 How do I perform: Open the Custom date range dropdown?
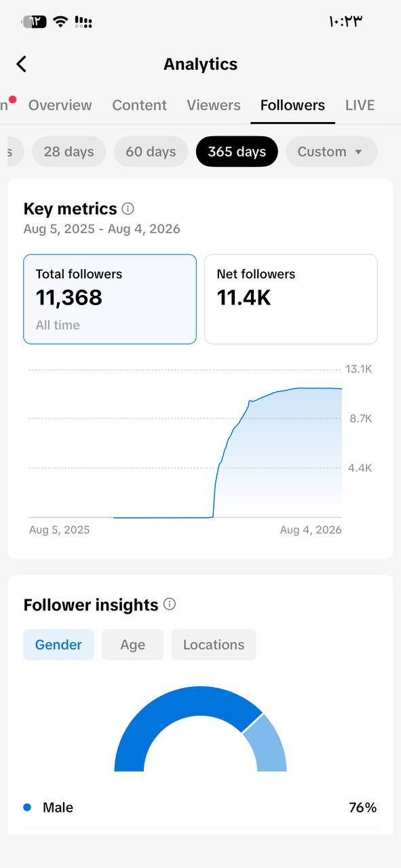click(x=331, y=151)
